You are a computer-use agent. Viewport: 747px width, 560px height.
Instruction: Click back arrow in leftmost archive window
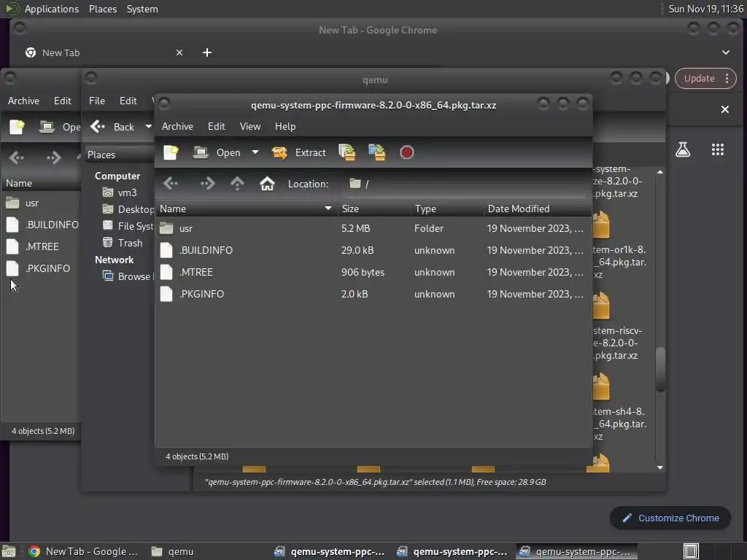[17, 157]
